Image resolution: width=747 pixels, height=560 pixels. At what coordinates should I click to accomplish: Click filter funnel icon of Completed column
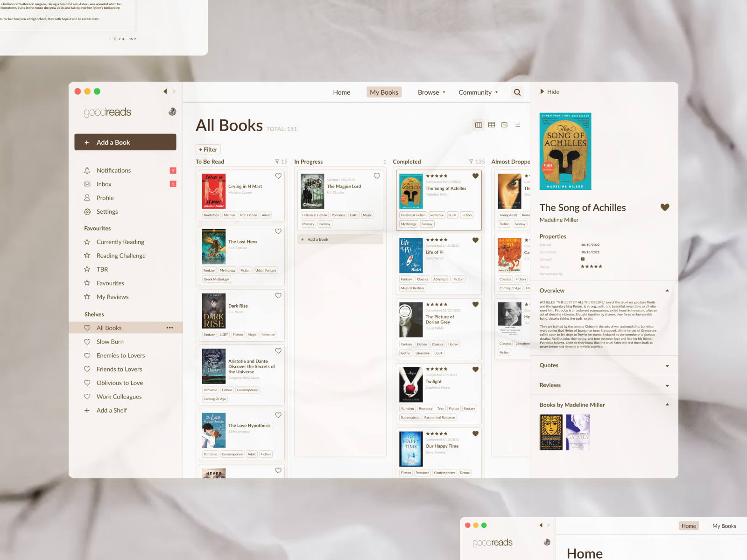click(x=471, y=161)
